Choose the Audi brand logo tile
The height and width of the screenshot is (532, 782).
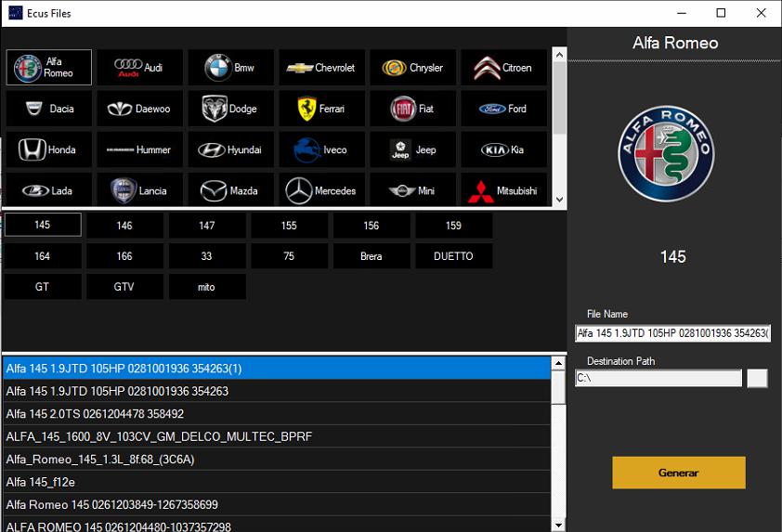pyautogui.click(x=139, y=67)
